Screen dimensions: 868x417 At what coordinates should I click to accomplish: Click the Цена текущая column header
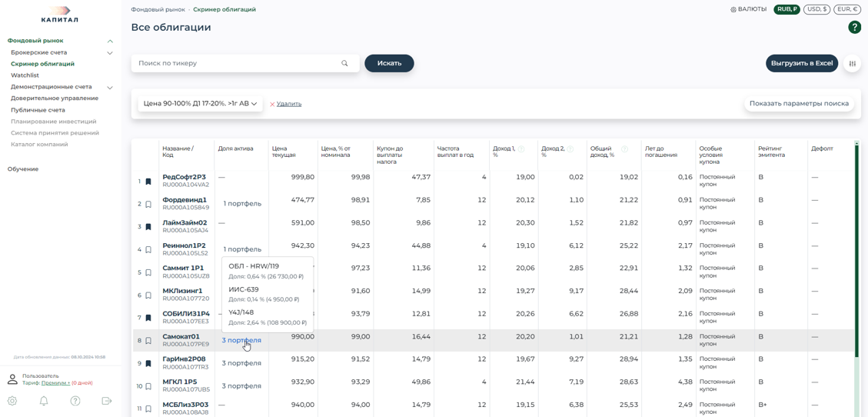point(284,152)
